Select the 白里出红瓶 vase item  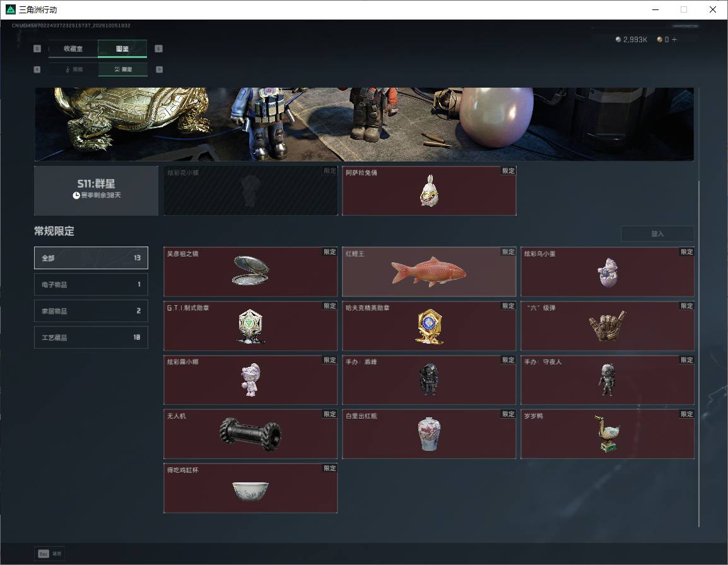429,434
